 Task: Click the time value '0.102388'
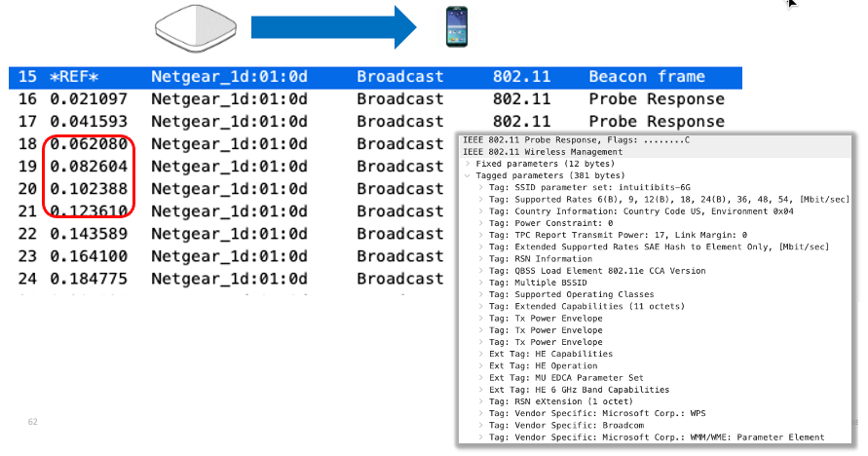(89, 189)
